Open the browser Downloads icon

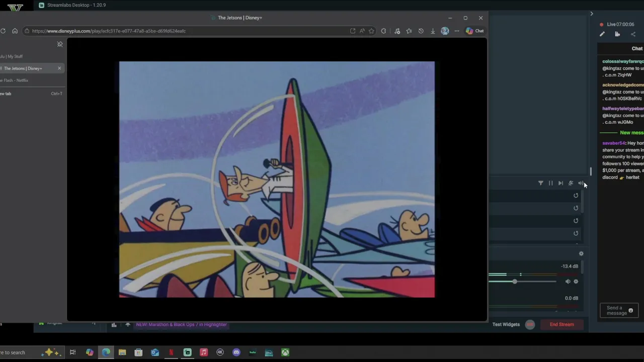pyautogui.click(x=433, y=31)
